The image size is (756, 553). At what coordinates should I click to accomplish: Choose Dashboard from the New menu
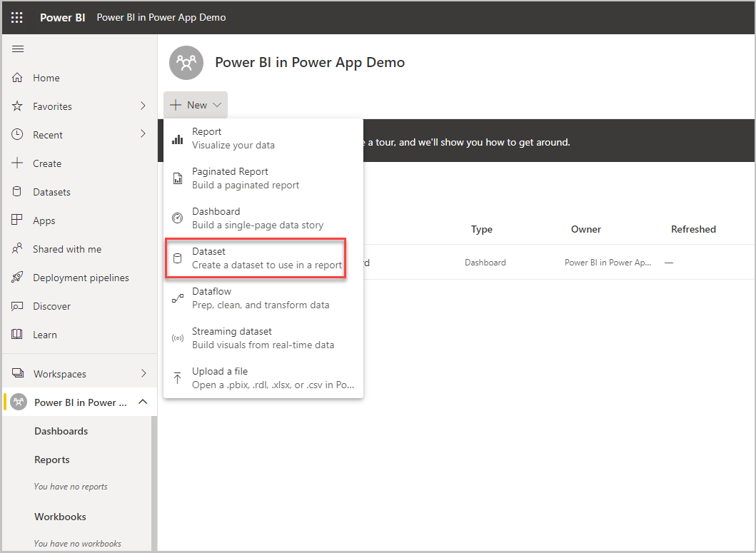[x=263, y=218]
